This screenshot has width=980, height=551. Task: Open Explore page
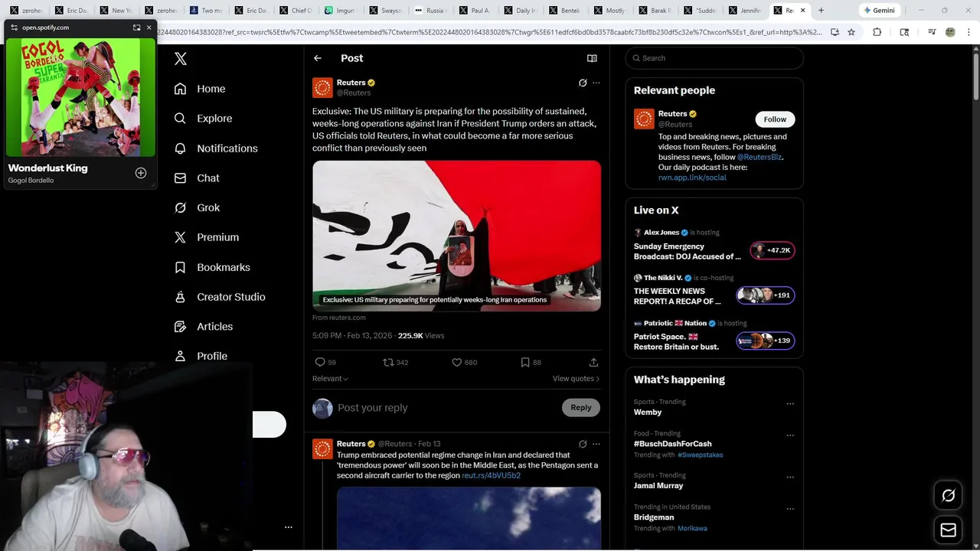tap(203, 119)
